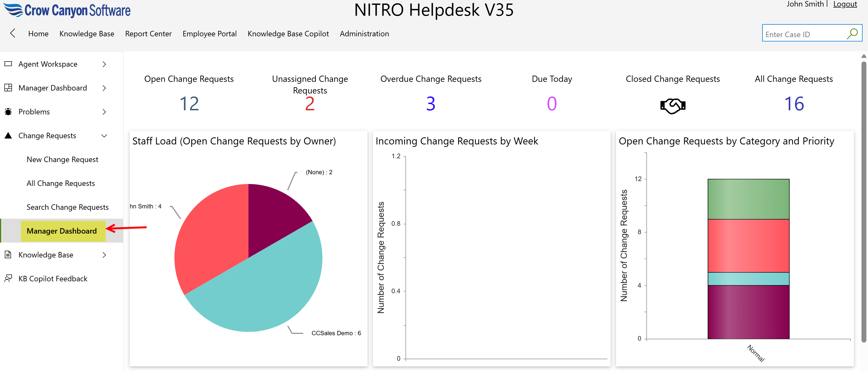Click the Logout link
Viewport: 868px width, 371px height.
coord(845,4)
